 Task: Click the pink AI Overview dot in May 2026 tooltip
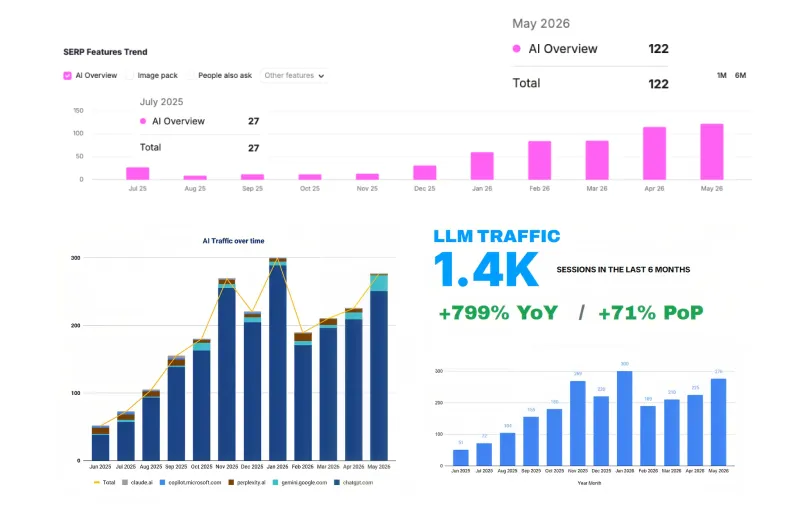coord(516,49)
